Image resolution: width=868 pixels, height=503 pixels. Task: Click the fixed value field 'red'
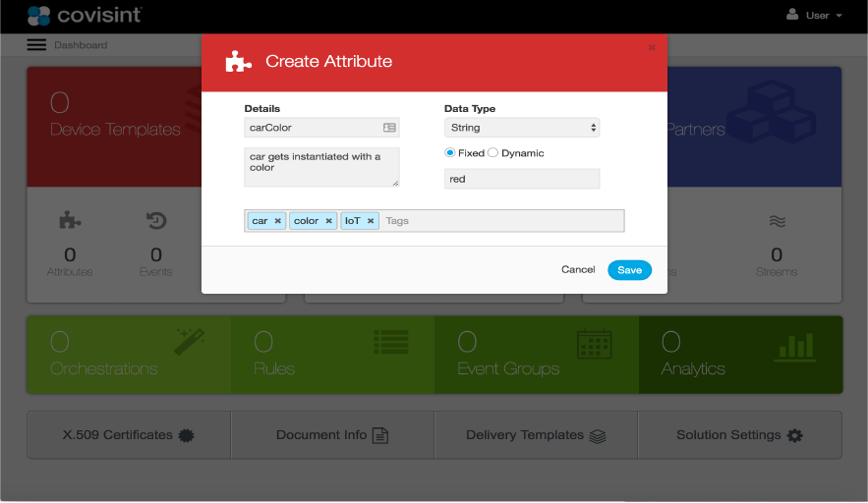point(521,179)
